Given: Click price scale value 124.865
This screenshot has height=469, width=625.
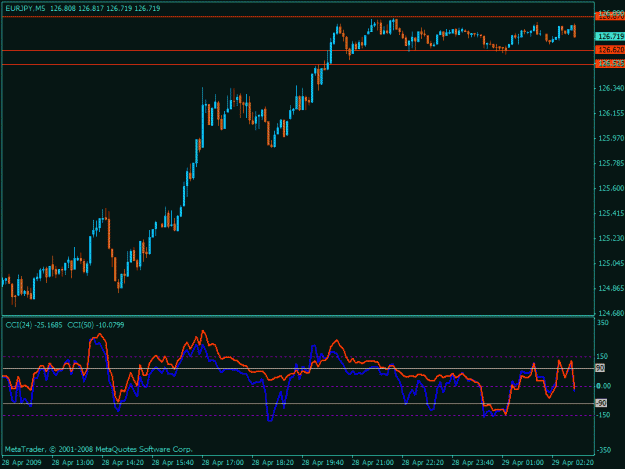Looking at the screenshot, I should pos(611,288).
